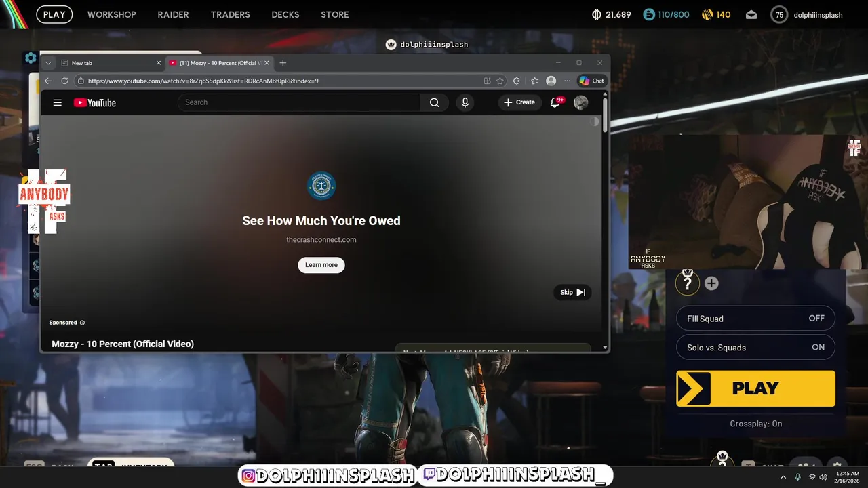Reload the YouTube page
868x488 pixels.
(64, 81)
